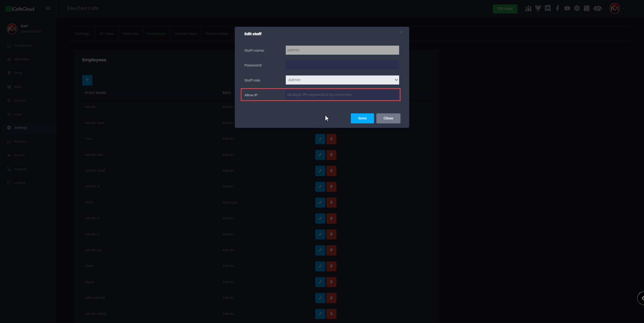
Task: Delete the zeka-admin staff row
Action: (331, 298)
